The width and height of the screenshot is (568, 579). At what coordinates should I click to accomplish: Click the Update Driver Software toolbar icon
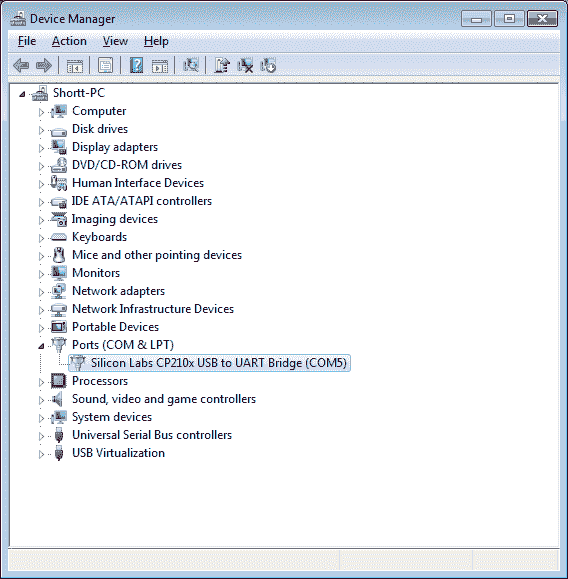222,66
